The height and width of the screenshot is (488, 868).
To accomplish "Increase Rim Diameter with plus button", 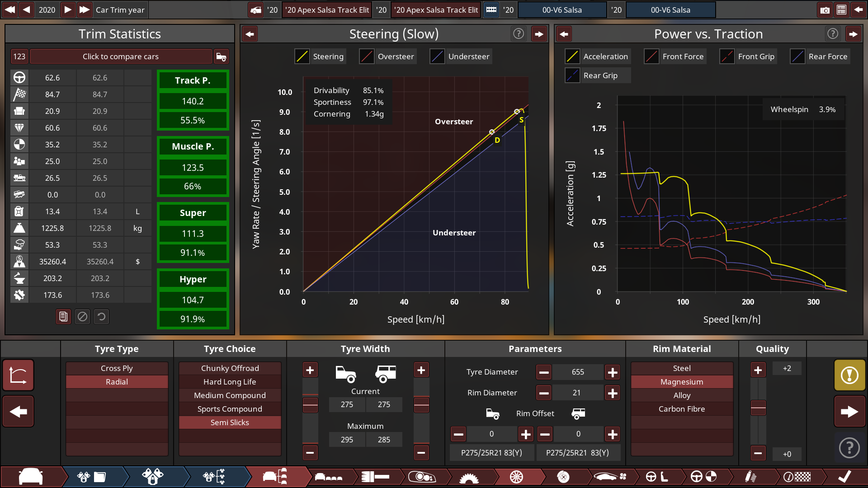I will point(613,393).
